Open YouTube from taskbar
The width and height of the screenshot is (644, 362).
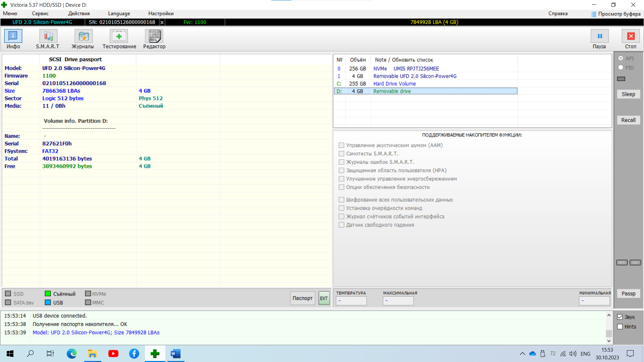pyautogui.click(x=113, y=354)
